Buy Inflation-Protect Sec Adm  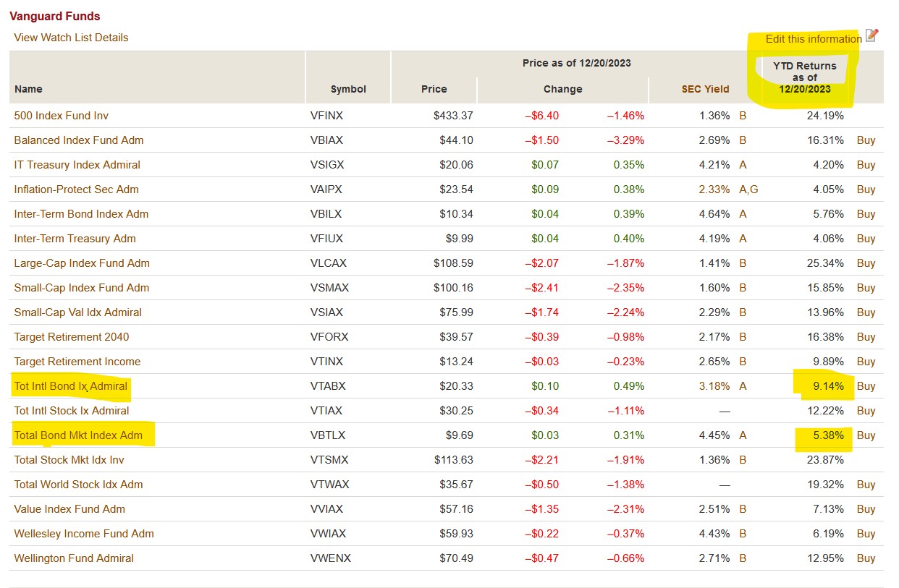coord(866,189)
